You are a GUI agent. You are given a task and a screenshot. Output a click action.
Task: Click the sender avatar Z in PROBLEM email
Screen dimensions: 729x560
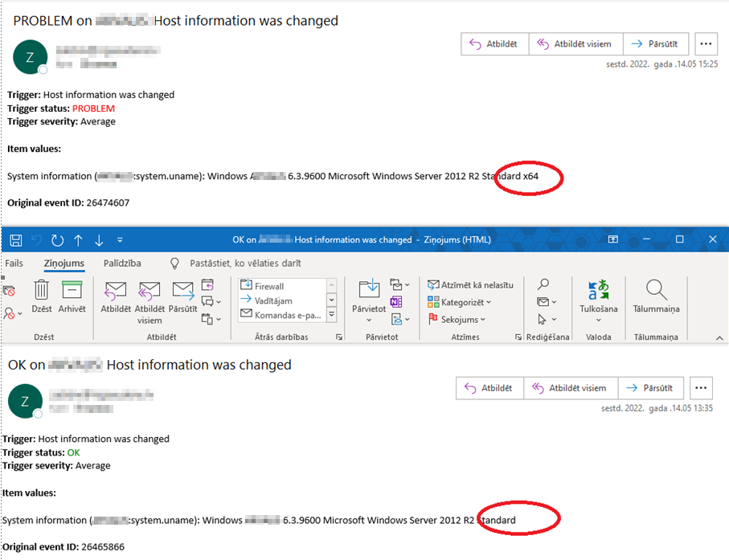point(31,57)
